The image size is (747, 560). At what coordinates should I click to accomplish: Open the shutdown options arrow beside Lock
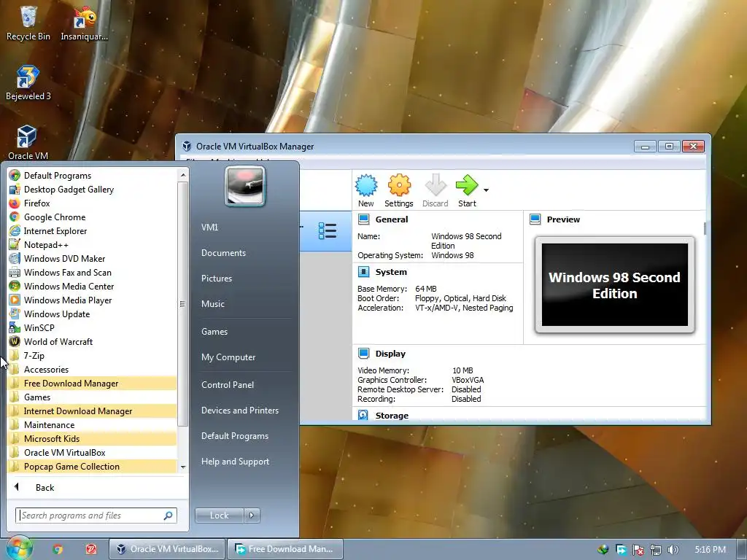[x=252, y=516]
